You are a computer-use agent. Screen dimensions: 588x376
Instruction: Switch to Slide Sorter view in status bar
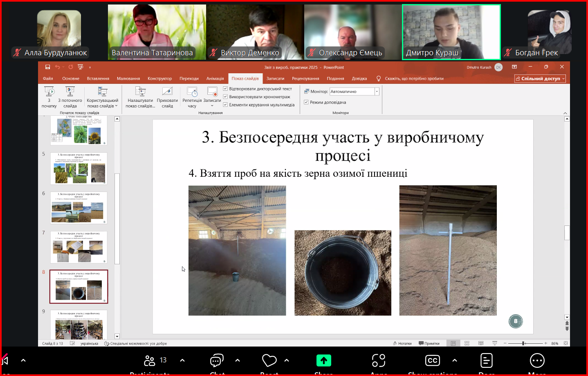(467, 343)
